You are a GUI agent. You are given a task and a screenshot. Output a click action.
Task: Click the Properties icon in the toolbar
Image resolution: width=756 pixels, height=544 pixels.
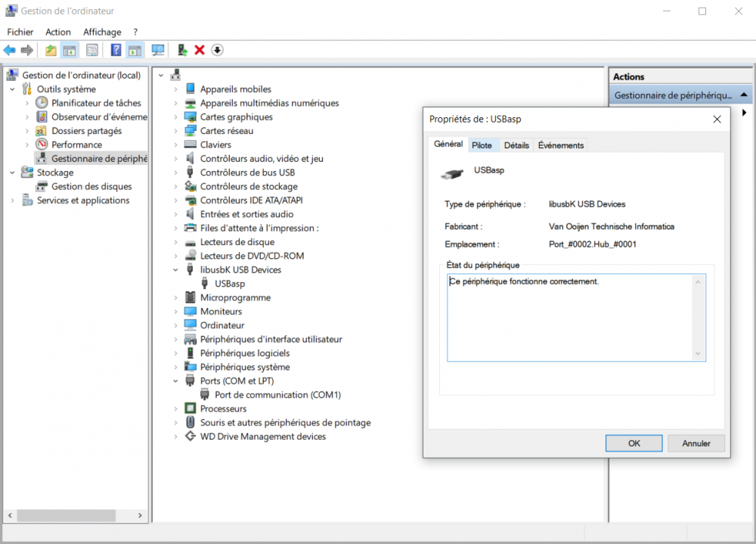point(92,50)
